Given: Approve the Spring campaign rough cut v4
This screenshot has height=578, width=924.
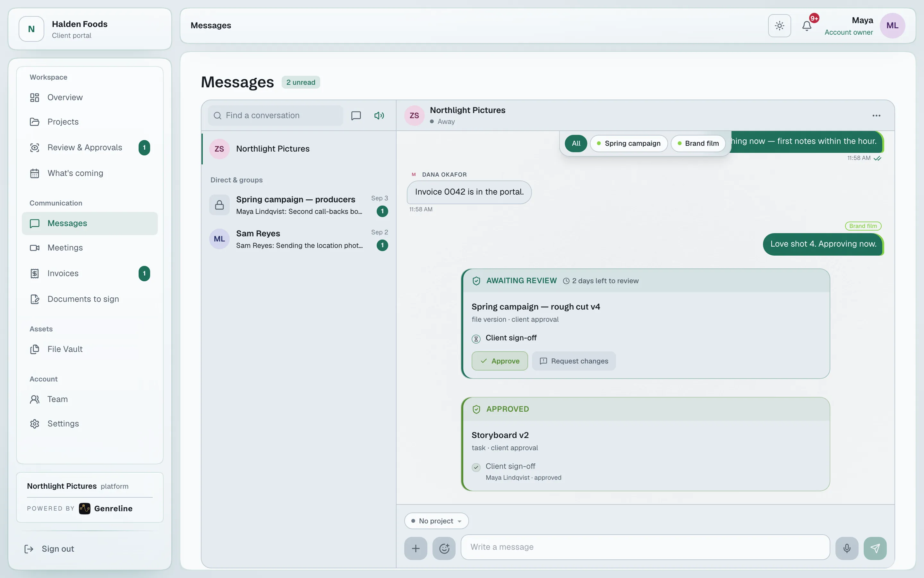Looking at the screenshot, I should point(500,361).
